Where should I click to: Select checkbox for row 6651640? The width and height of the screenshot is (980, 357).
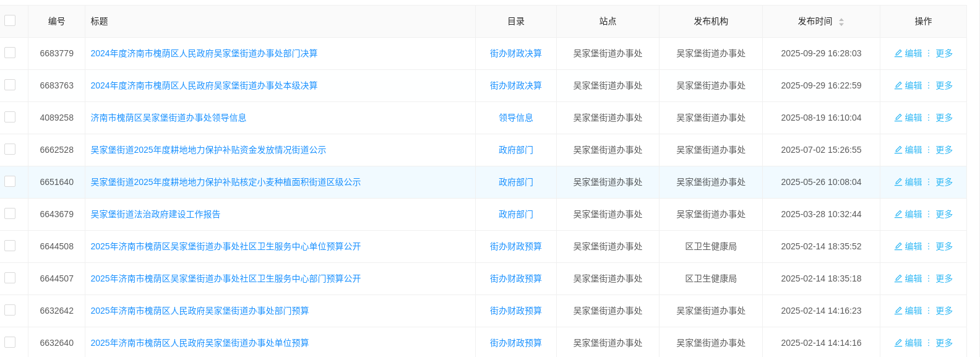click(x=10, y=181)
